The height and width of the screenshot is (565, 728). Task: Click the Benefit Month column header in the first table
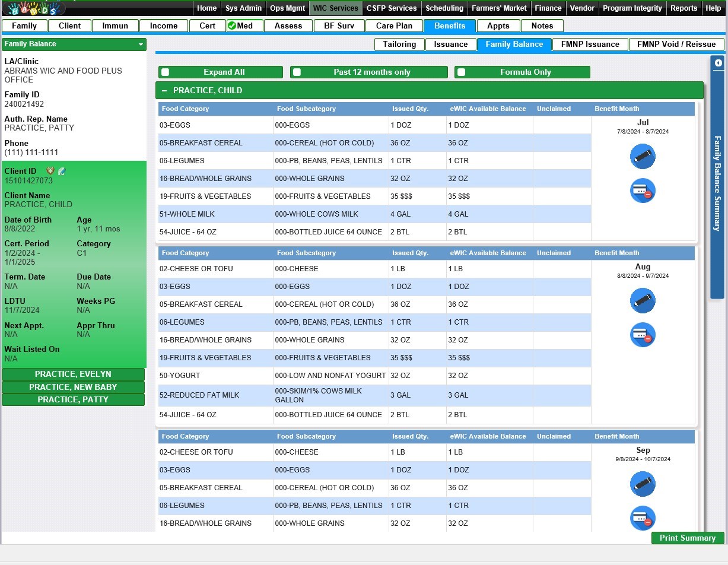(x=616, y=109)
